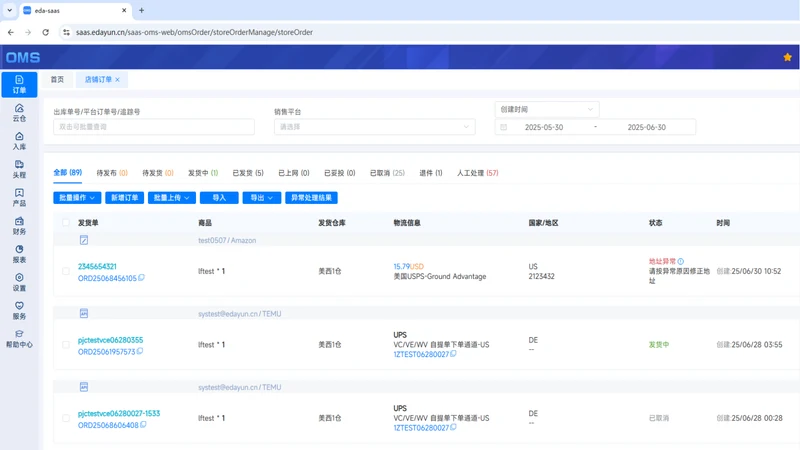Screen dimensions: 800x450
Task: Open the 销售平台 dropdown
Action: click(374, 127)
